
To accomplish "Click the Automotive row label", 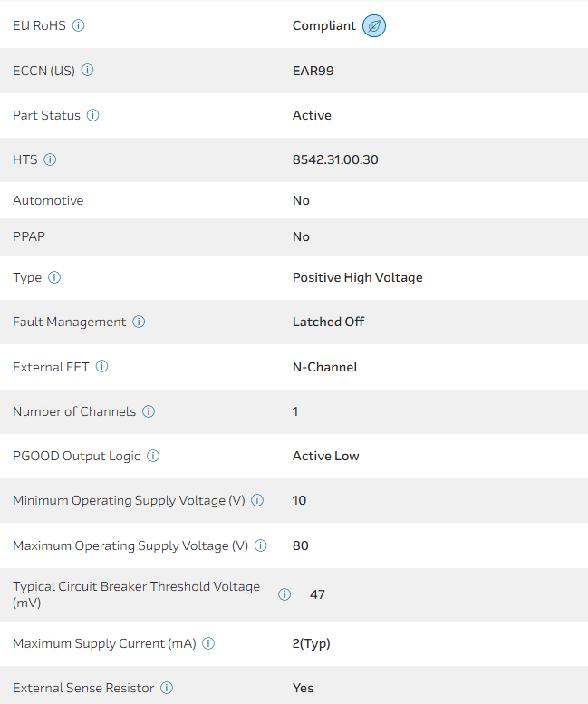I will coord(48,200).
